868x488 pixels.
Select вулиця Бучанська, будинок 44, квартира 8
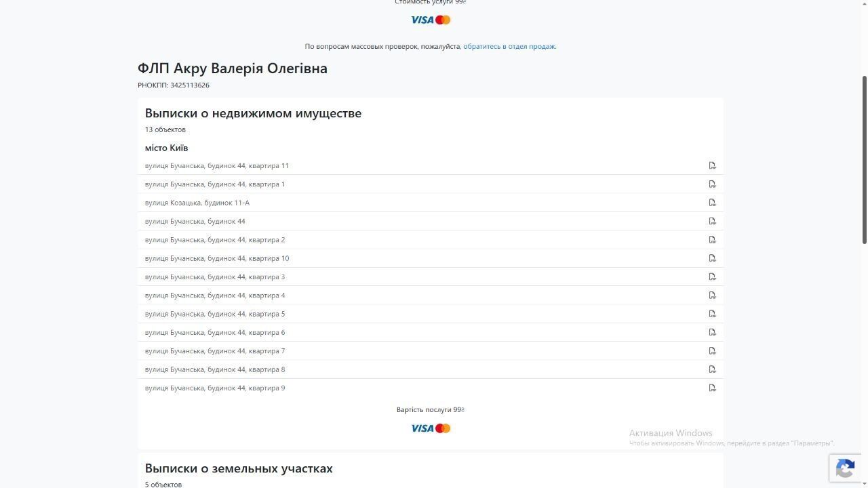(215, 369)
